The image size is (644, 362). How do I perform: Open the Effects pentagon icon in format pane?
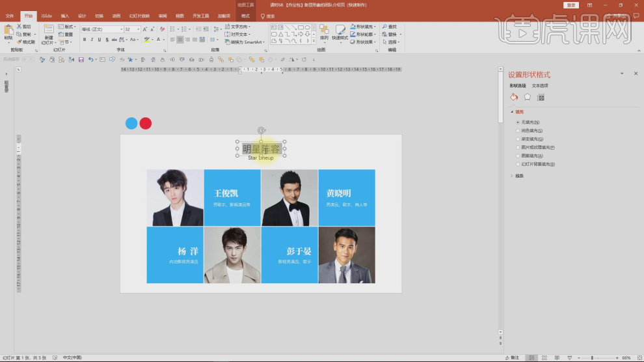coord(527,97)
